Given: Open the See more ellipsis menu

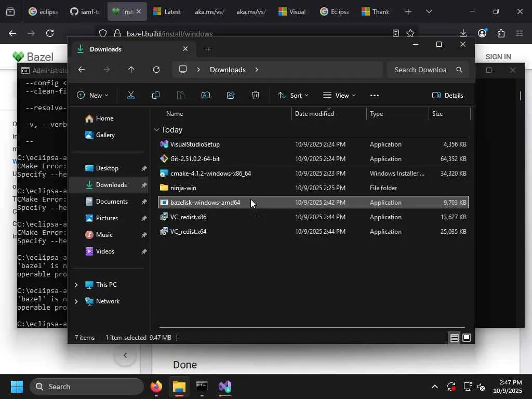Looking at the screenshot, I should (x=375, y=96).
